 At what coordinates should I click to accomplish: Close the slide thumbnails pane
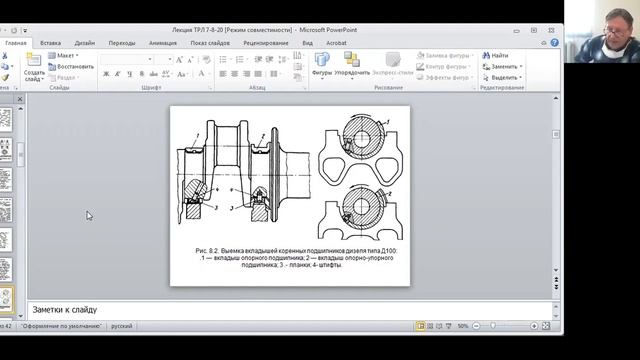coord(20,99)
